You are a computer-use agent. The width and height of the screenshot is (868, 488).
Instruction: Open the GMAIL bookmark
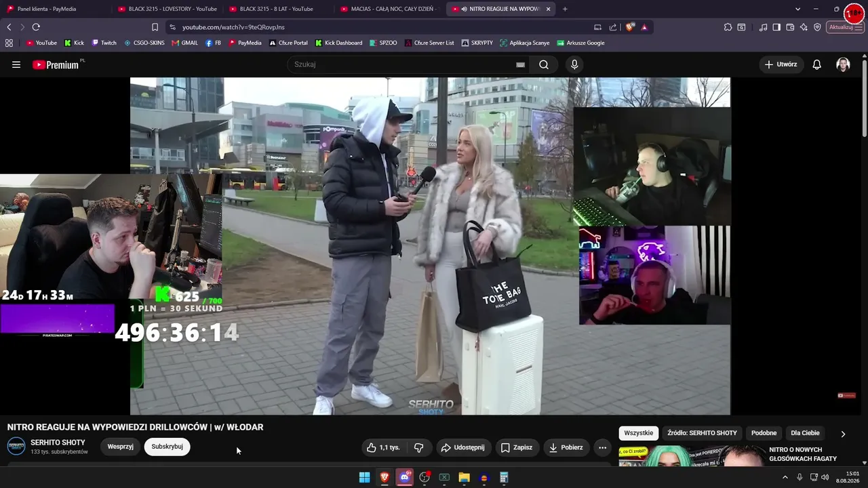[185, 43]
